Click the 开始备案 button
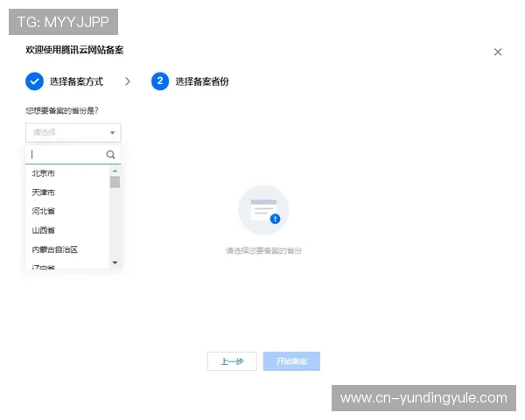The height and width of the screenshot is (420, 525). click(291, 361)
